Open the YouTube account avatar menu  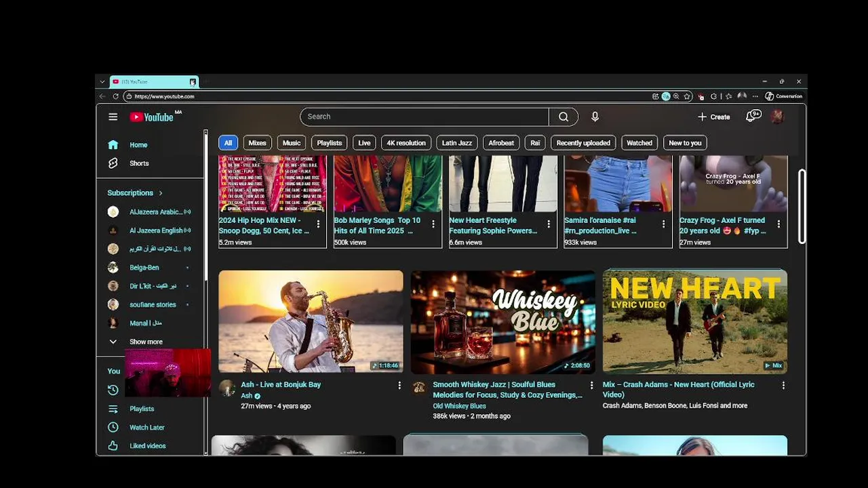777,117
